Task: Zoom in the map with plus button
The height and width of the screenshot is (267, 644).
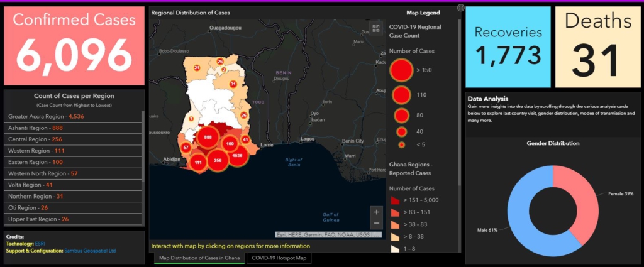Action: (376, 212)
